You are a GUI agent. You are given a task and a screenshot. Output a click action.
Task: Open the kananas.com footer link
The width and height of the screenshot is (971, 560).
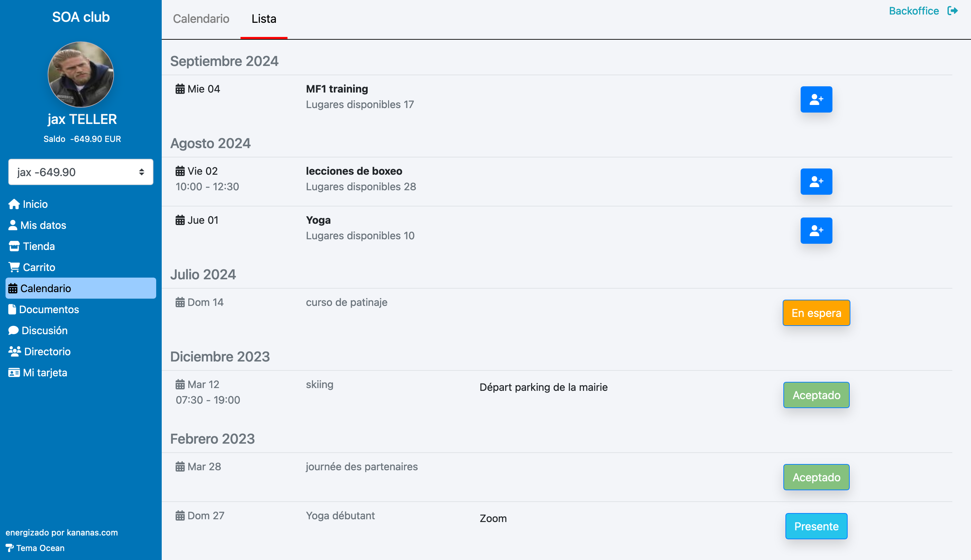coord(92,533)
